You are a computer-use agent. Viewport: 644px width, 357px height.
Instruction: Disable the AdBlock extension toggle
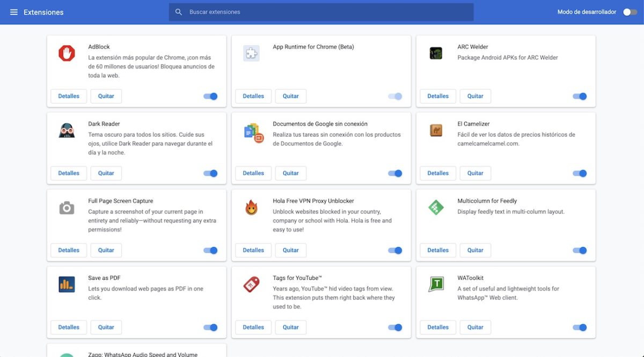coord(210,96)
